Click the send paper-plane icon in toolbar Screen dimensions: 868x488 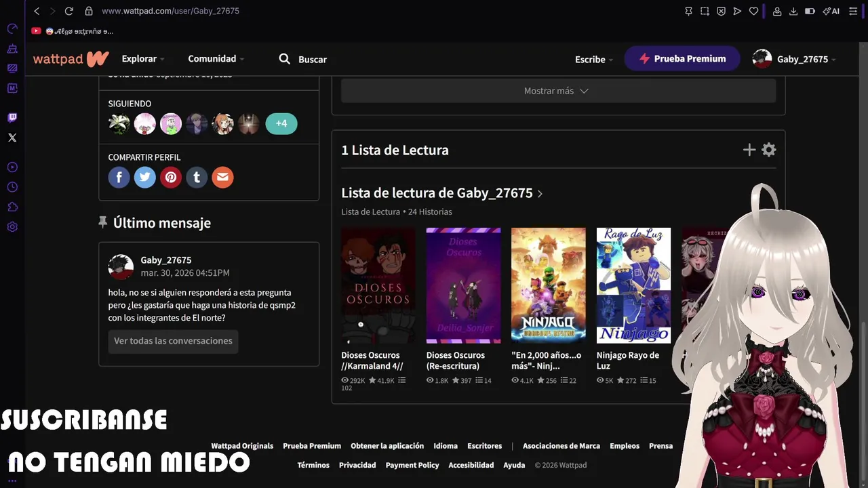[x=737, y=11]
